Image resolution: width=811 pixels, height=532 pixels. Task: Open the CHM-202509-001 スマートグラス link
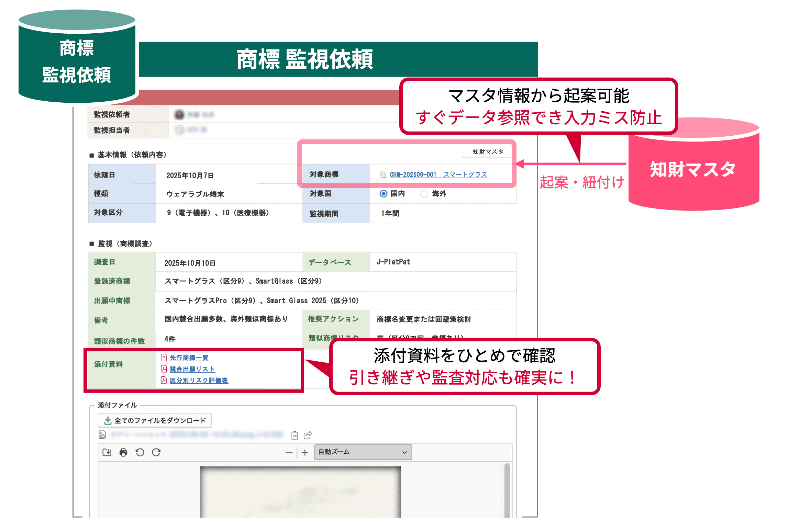pyautogui.click(x=438, y=174)
